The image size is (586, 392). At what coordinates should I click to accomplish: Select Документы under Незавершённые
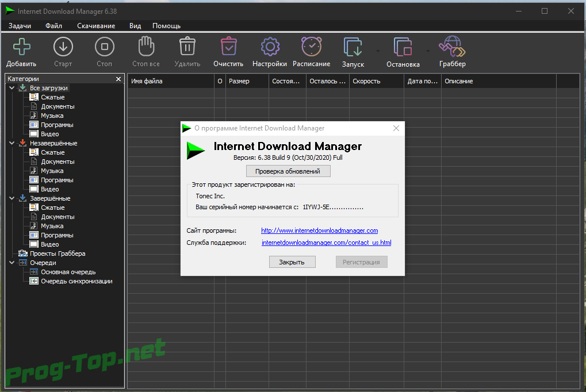tap(58, 162)
